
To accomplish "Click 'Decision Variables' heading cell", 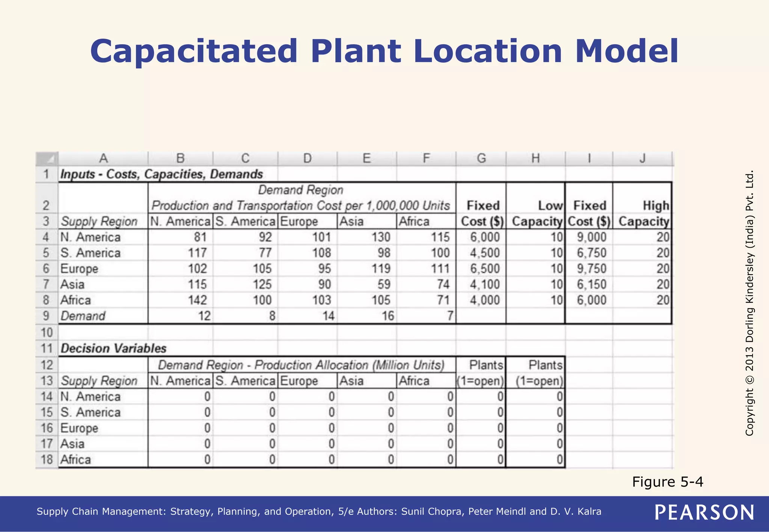I will tap(113, 349).
